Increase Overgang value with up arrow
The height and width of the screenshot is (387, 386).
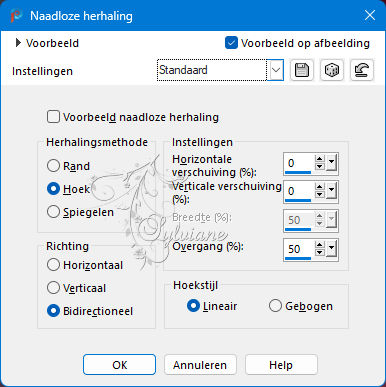tap(320, 245)
